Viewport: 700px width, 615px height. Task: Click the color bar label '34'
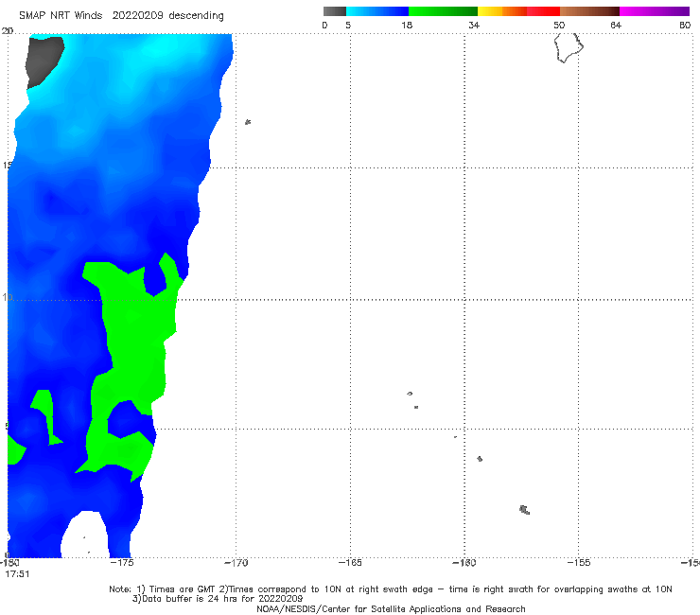click(x=474, y=25)
